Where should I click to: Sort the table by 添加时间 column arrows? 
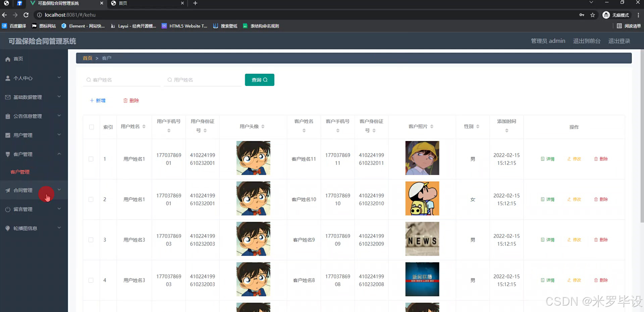[x=507, y=131]
